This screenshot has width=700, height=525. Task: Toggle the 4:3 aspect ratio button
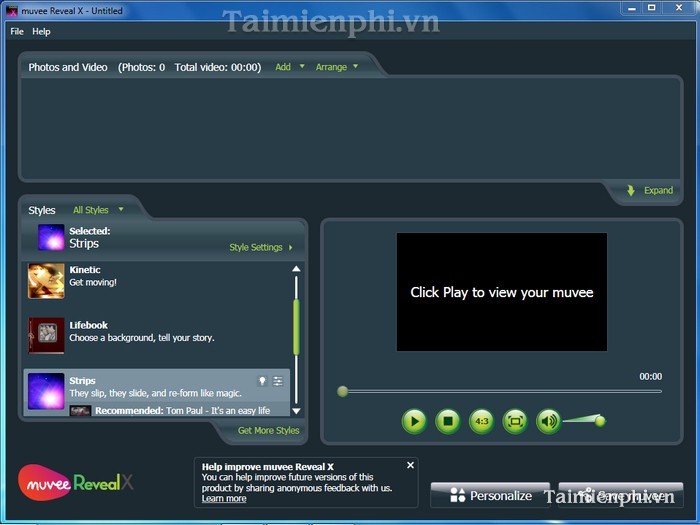click(482, 421)
